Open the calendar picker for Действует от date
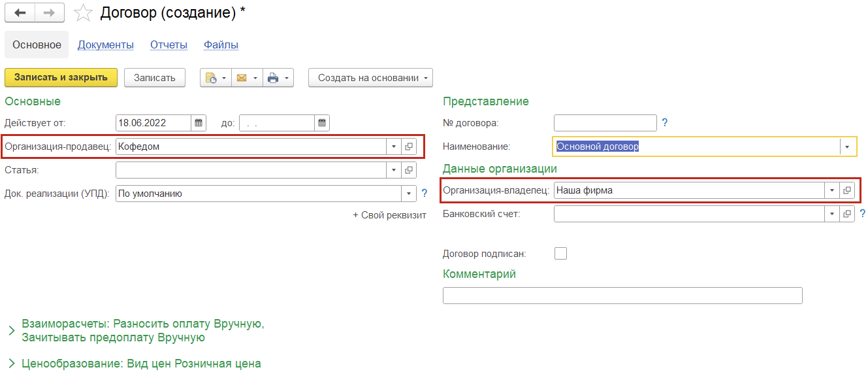Screen dimensions: 868x376 (199, 123)
